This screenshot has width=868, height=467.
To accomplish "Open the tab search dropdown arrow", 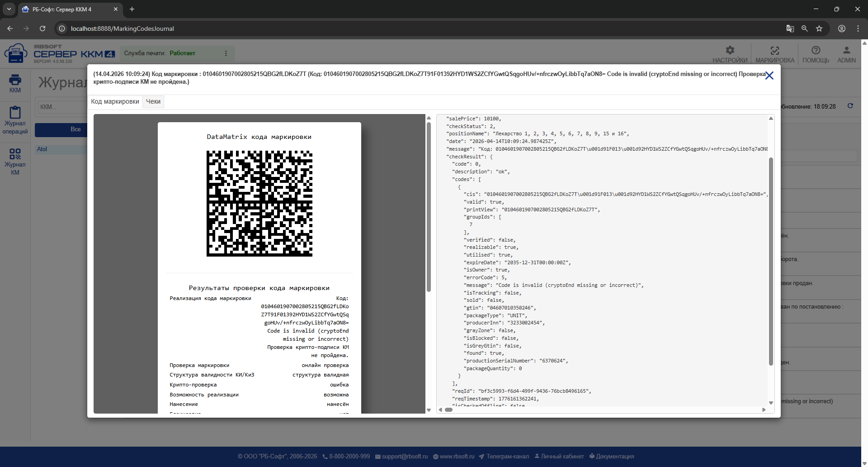I will (x=9, y=9).
